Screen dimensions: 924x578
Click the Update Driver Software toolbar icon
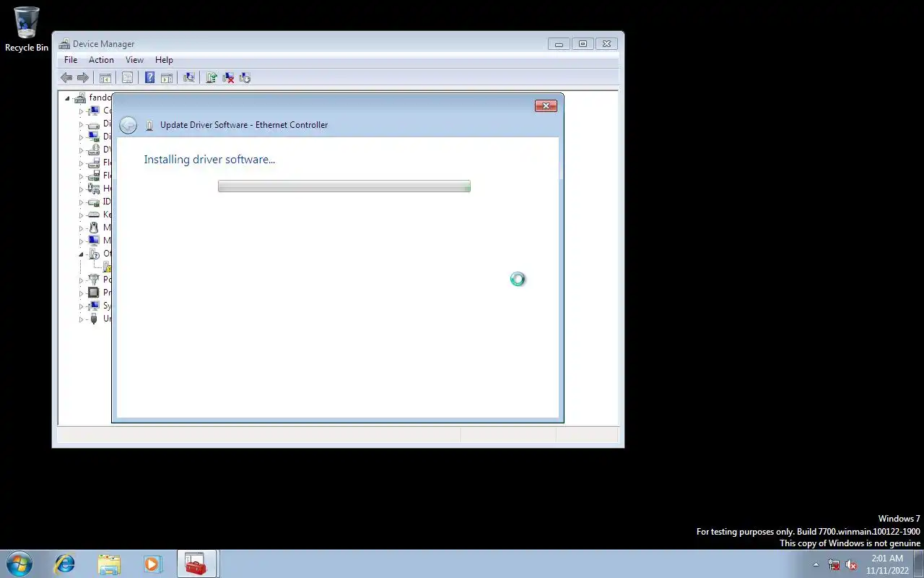tap(212, 78)
